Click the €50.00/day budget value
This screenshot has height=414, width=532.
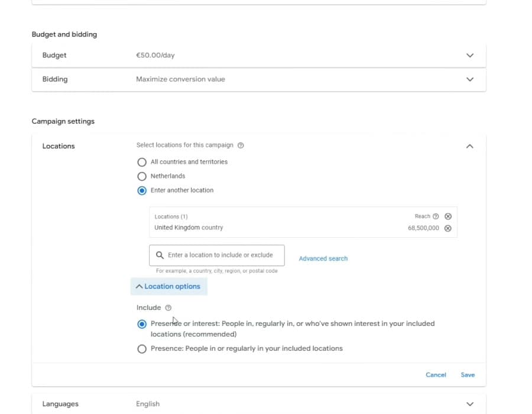pyautogui.click(x=155, y=56)
